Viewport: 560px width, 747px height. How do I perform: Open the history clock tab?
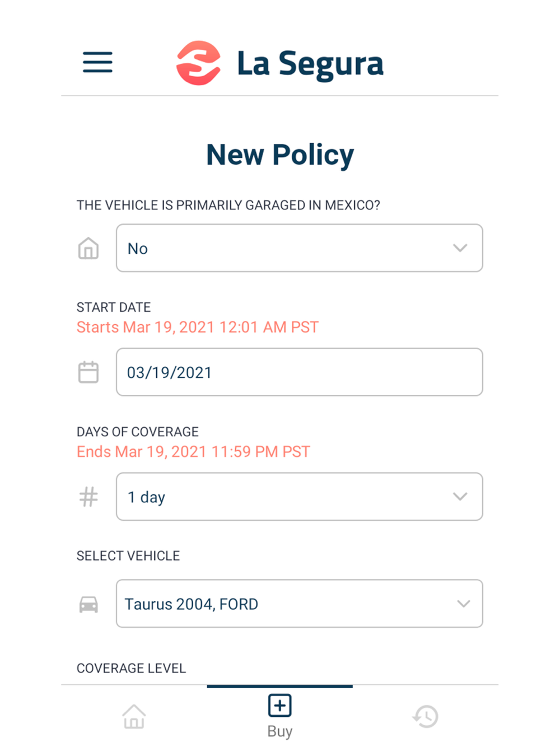(x=426, y=716)
